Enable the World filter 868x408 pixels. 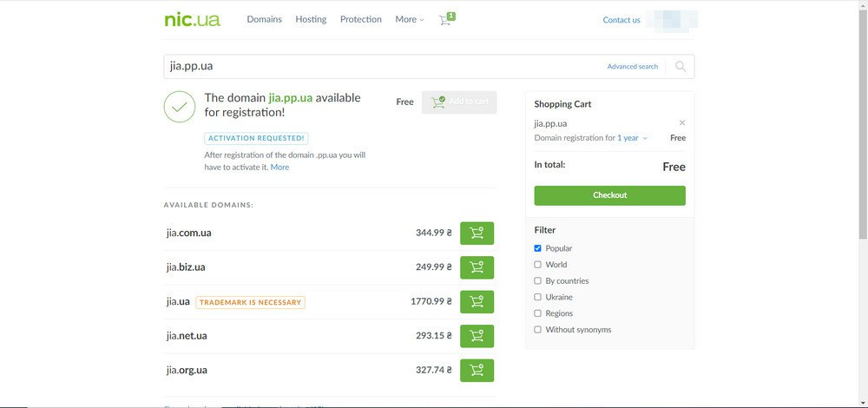537,265
